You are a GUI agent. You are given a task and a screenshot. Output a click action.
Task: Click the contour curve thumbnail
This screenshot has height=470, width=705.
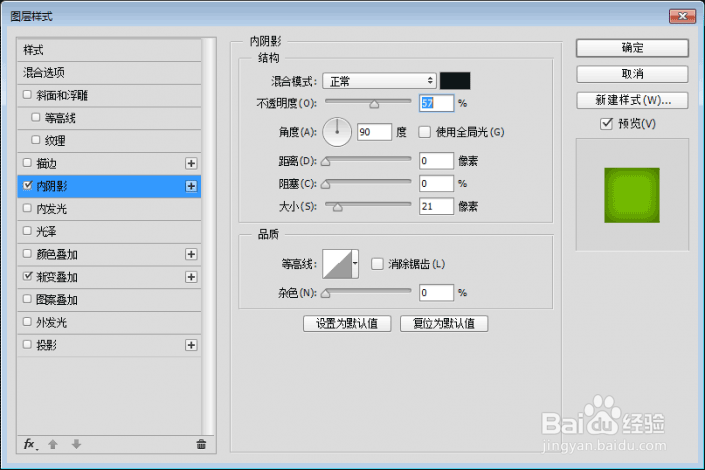337,264
